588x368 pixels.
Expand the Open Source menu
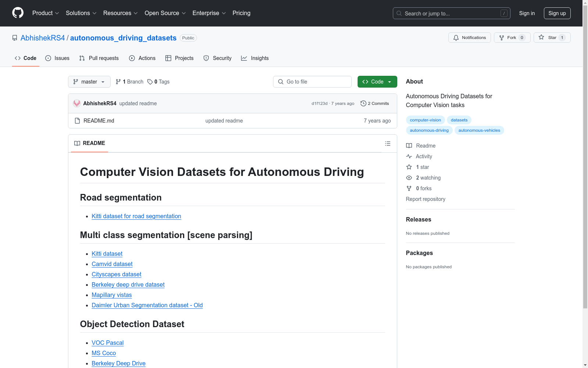pos(165,13)
